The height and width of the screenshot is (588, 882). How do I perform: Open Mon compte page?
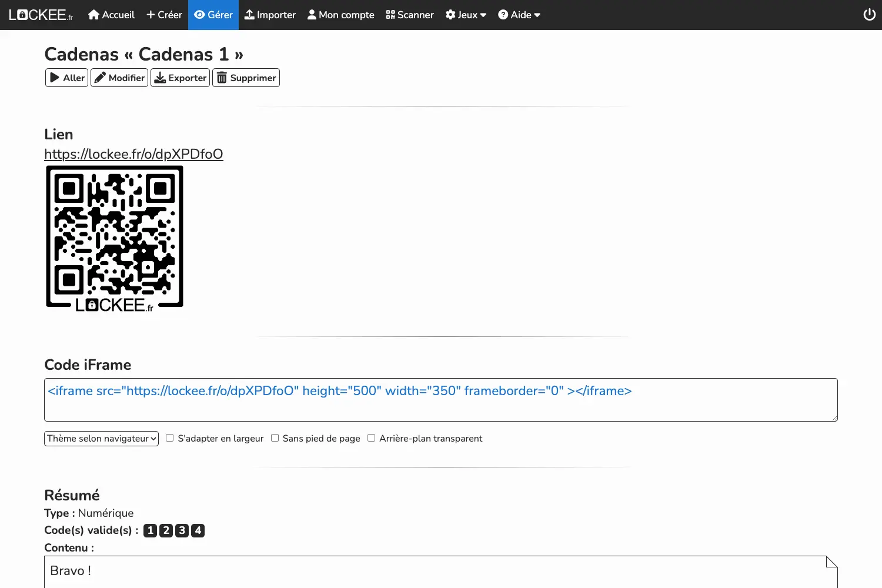[x=340, y=15]
